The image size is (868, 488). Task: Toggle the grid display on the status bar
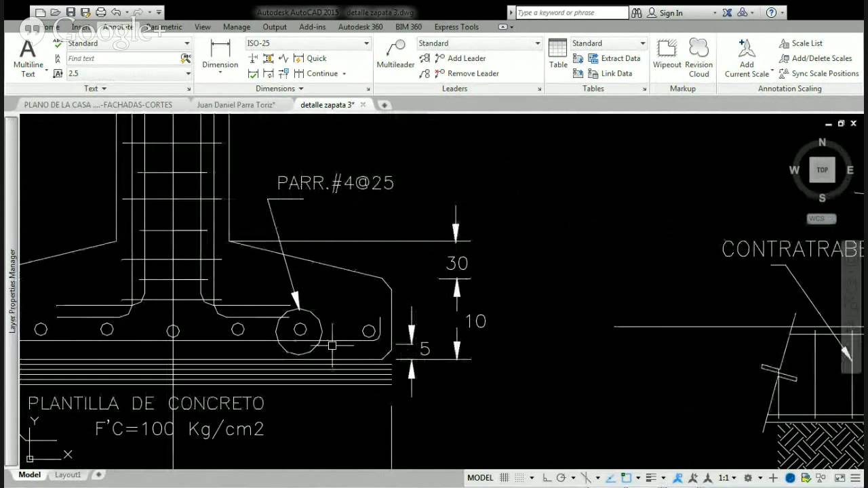[504, 478]
